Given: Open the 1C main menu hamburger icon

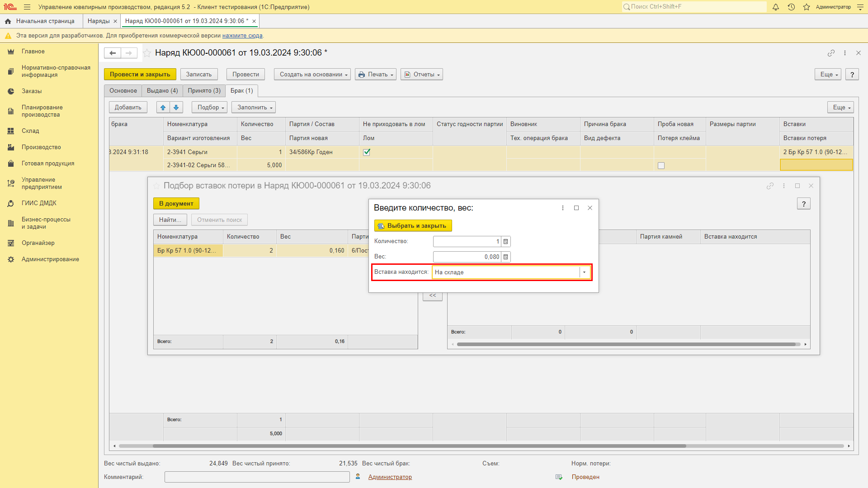Looking at the screenshot, I should 27,7.
